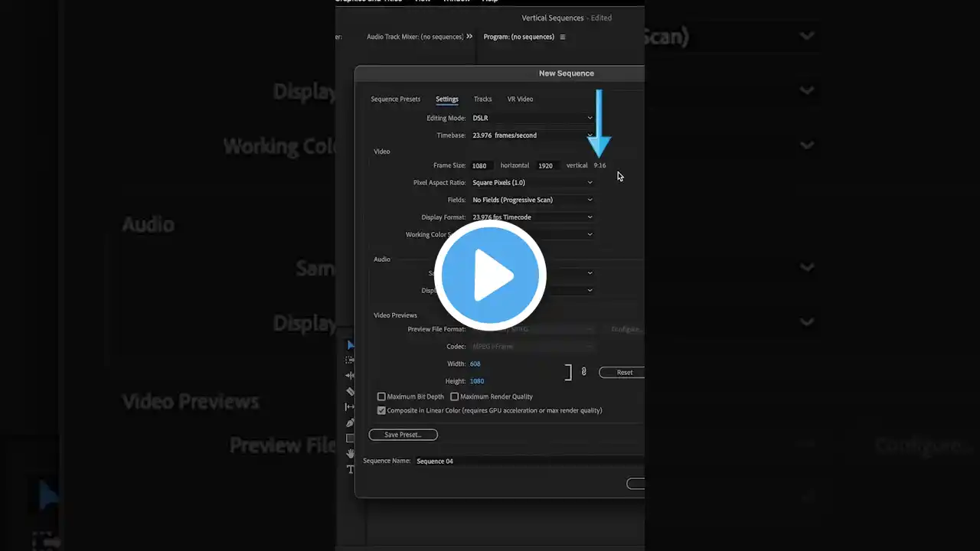Toggle the chain link icon beside Width and Height
Image resolution: width=980 pixels, height=551 pixels.
[583, 372]
